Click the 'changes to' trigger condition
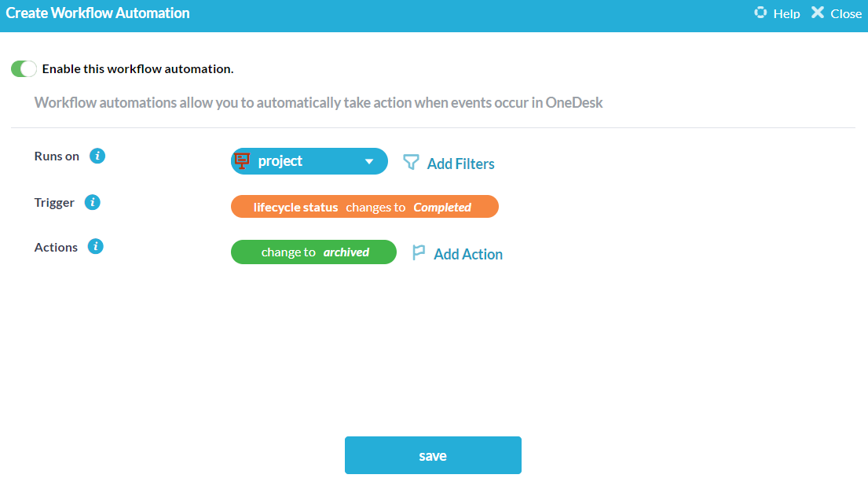Screen dimensions: 868x493 tap(375, 208)
